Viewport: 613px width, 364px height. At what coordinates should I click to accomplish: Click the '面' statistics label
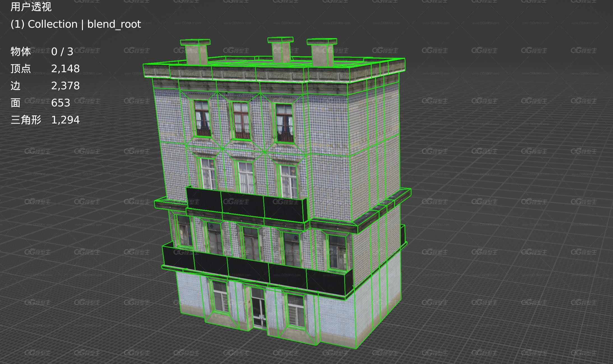(x=16, y=103)
